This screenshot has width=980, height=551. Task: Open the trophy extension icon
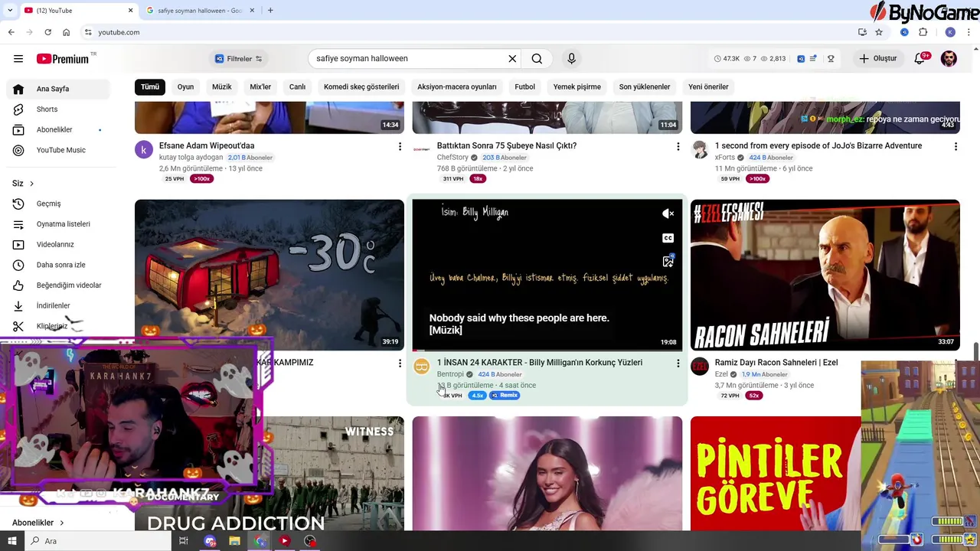click(x=831, y=59)
